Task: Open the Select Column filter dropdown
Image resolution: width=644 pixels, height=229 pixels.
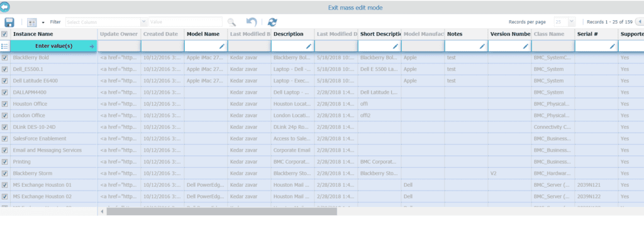Action: [106, 22]
